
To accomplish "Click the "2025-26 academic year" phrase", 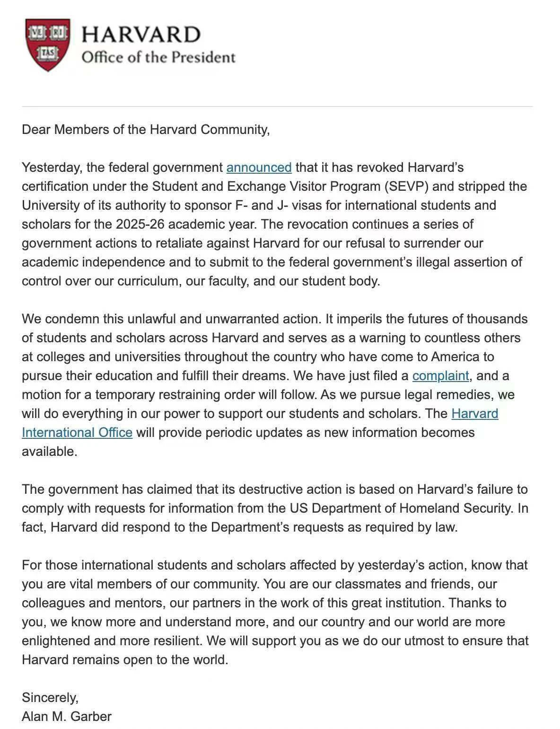I will [x=185, y=224].
